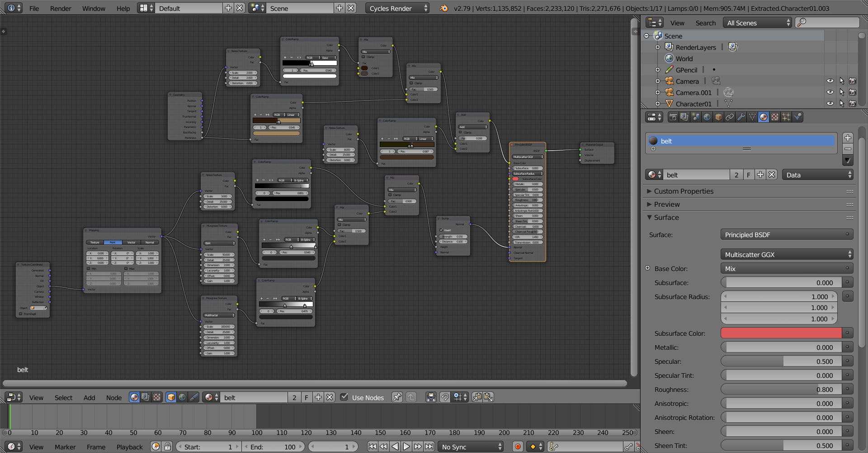
Task: Open the mesh Data properties tab
Action: point(752,117)
